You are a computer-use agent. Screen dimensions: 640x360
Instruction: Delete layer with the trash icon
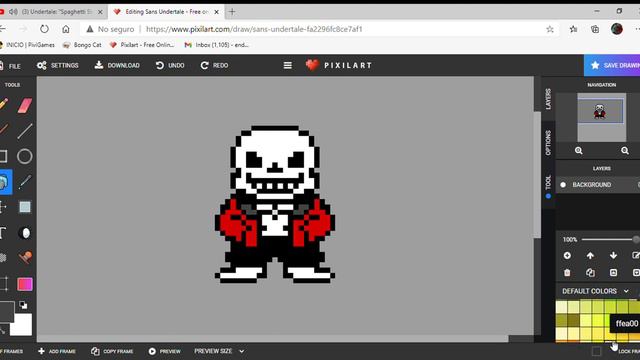(567, 273)
